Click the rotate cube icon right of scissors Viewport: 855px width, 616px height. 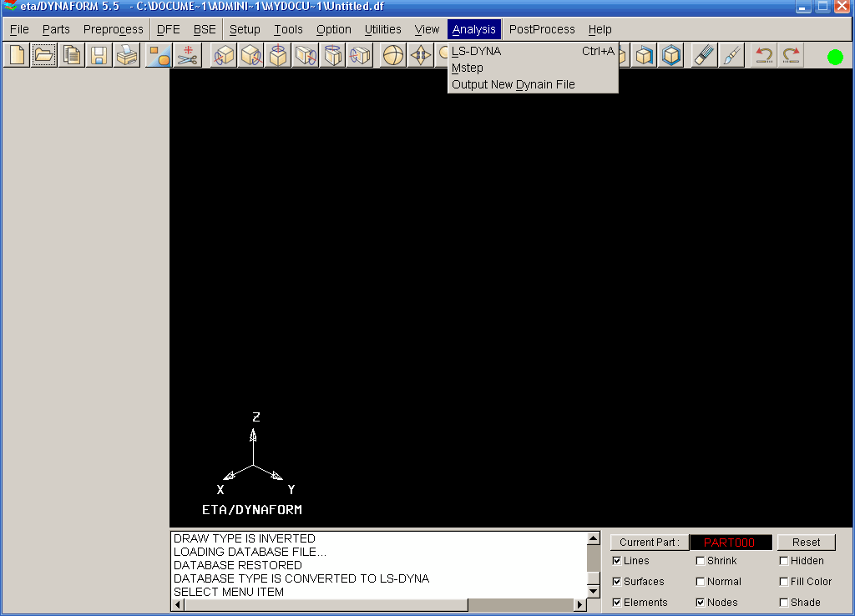click(224, 56)
